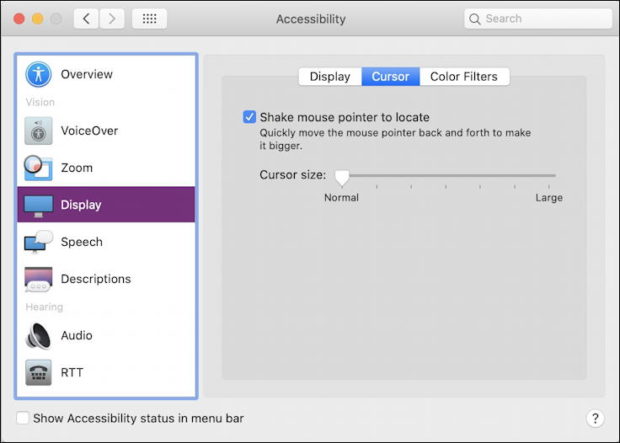
Task: Click the Audio speaker icon
Action: (38, 336)
